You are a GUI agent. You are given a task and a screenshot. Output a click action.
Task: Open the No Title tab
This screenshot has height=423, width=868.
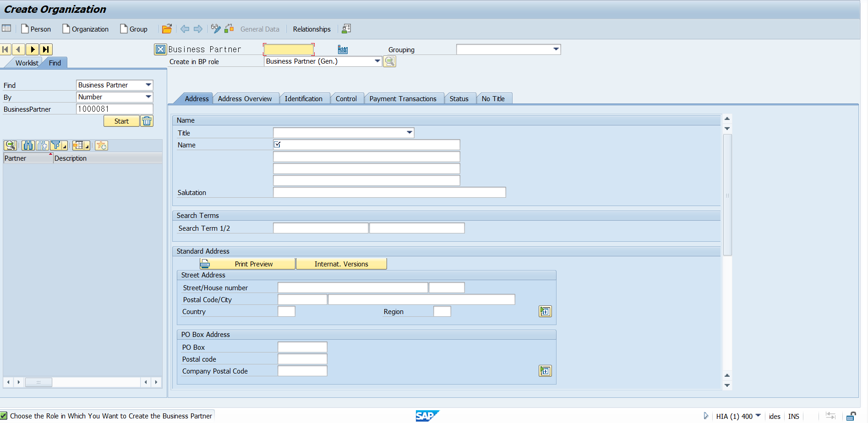click(x=493, y=99)
